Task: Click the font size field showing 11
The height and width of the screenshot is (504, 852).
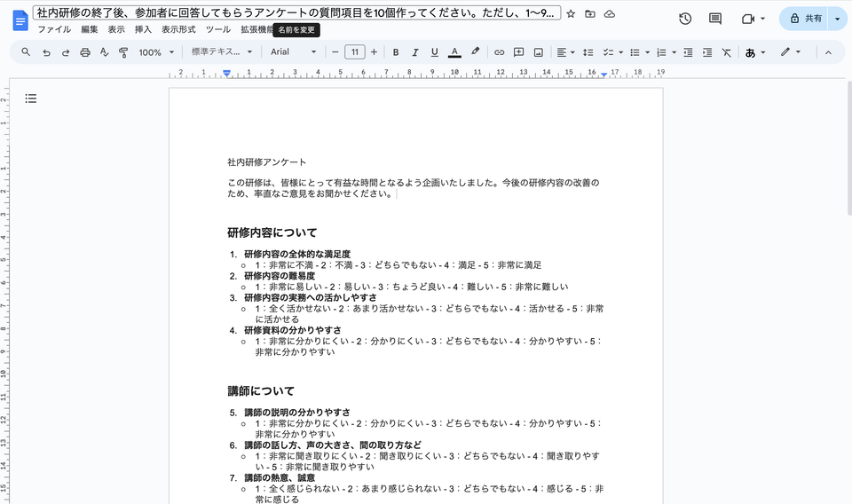Action: point(355,52)
